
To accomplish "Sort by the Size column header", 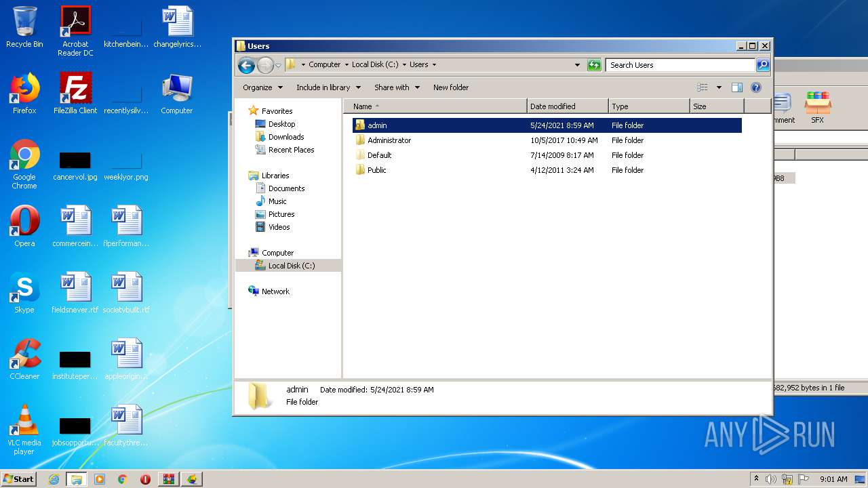I will [717, 106].
